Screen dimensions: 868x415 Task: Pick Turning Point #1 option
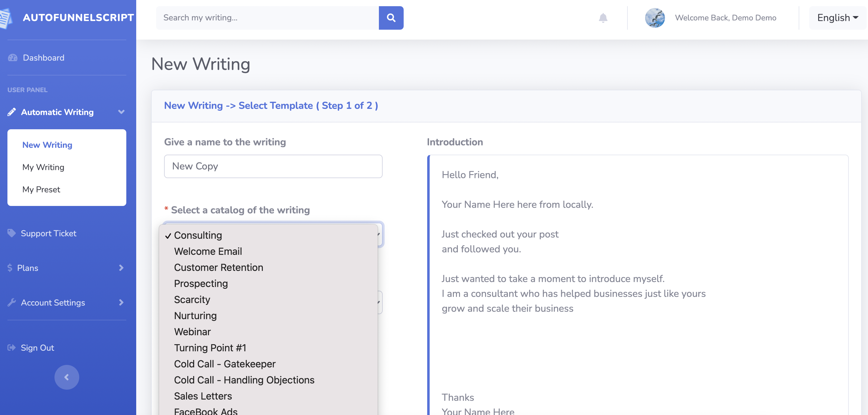pyautogui.click(x=268, y=348)
